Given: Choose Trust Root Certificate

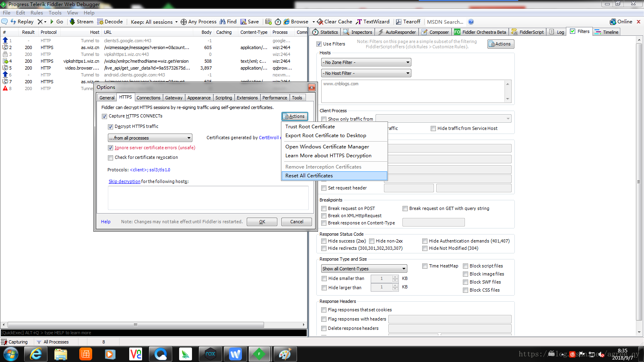Looking at the screenshot, I should 334,127.
